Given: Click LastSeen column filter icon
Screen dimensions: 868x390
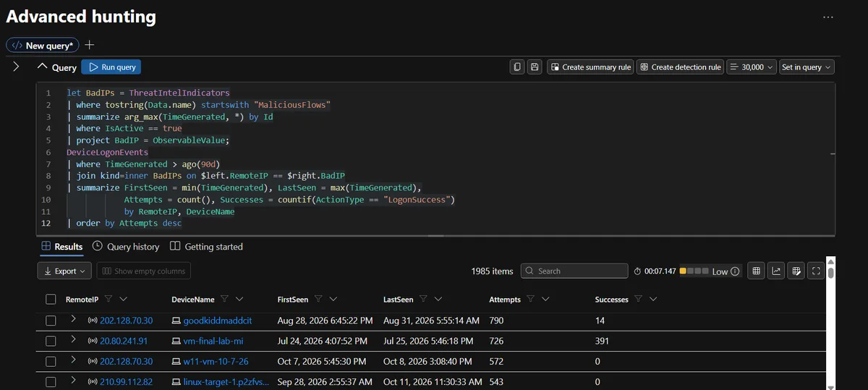Looking at the screenshot, I should point(424,299).
